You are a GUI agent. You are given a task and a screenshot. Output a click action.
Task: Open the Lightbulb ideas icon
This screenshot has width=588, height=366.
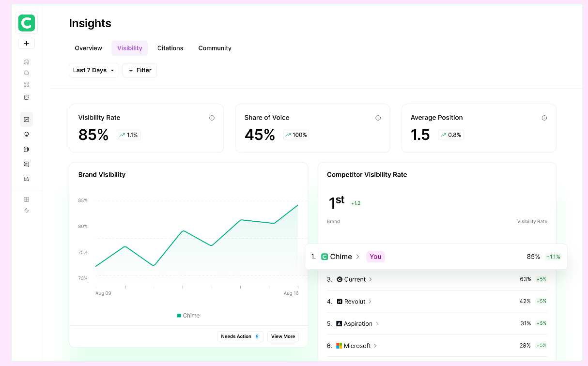[x=27, y=134]
